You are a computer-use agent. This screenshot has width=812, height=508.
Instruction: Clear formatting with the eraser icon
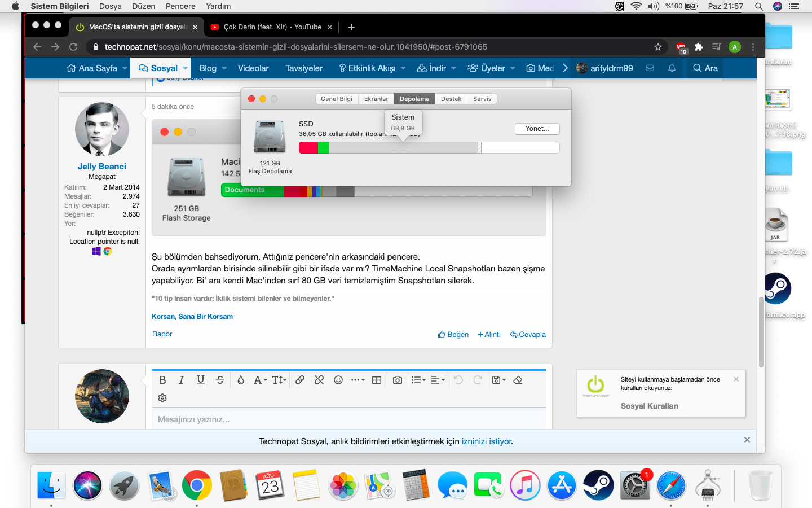518,380
